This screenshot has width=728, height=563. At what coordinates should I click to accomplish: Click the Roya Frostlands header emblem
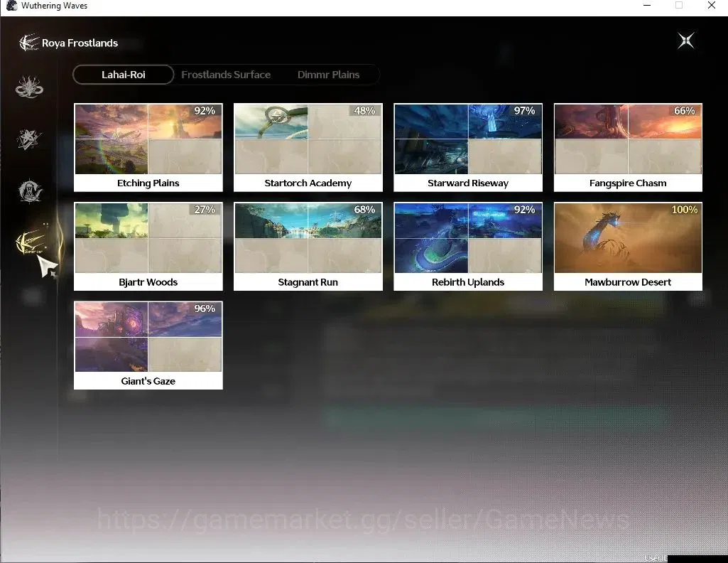(29, 43)
